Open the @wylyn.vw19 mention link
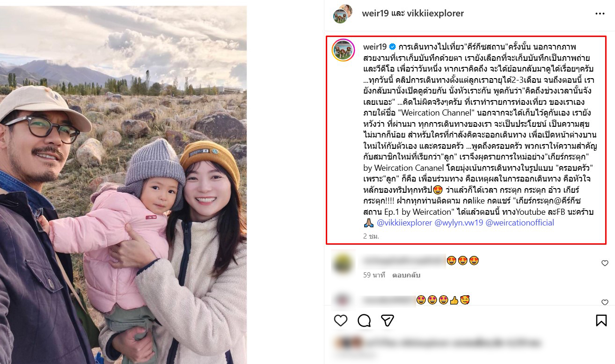 click(459, 223)
